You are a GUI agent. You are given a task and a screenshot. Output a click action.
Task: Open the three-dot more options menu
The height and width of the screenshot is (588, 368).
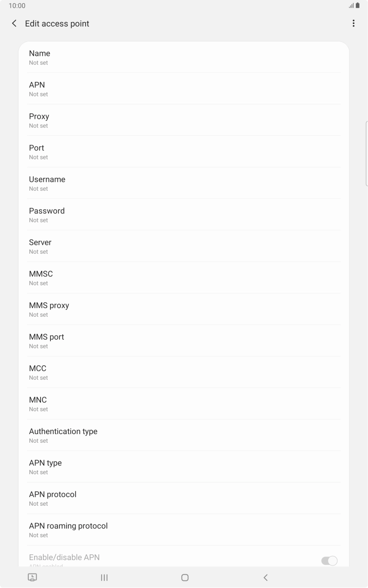pyautogui.click(x=354, y=23)
